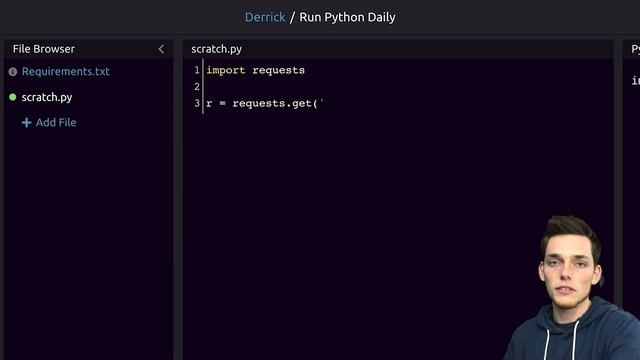Click line number 3 in the gutter

(x=197, y=103)
